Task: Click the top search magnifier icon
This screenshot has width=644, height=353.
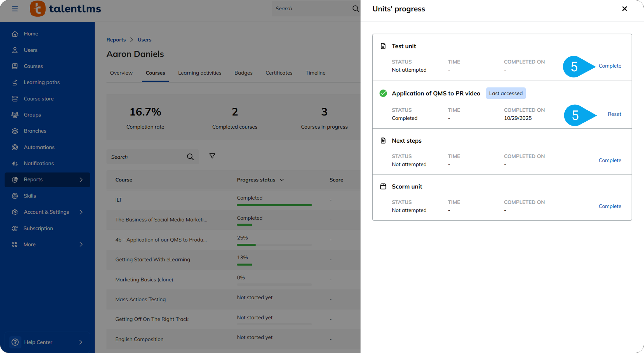Action: 355,9
